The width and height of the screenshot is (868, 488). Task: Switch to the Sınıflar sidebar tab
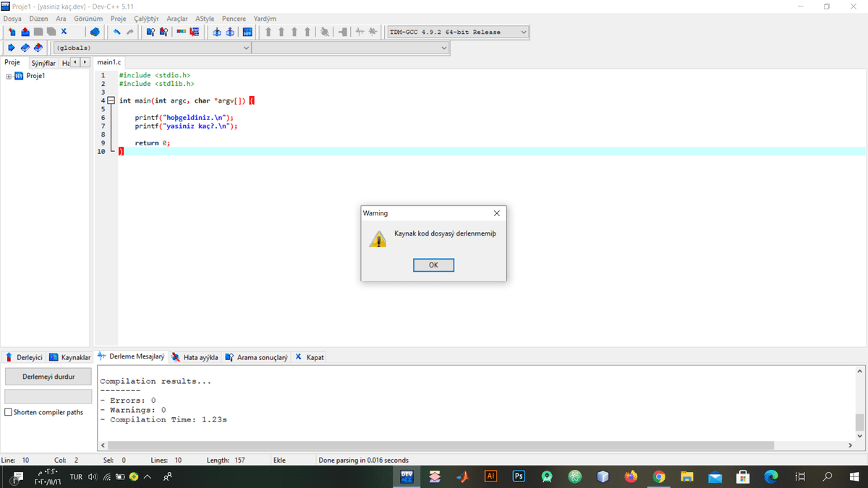(x=43, y=63)
